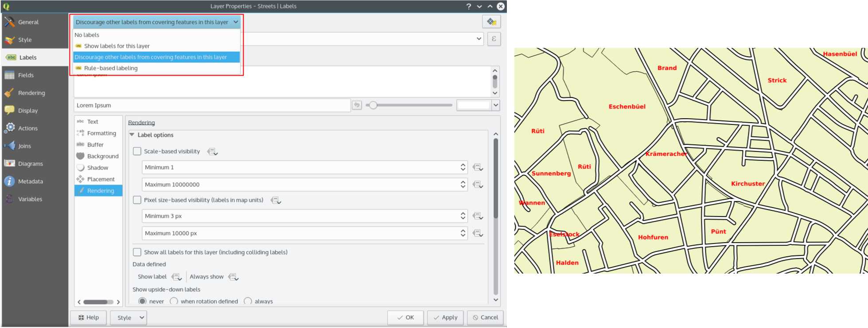Image resolution: width=868 pixels, height=328 pixels.
Task: Check Show all labels for this layer
Action: click(x=137, y=252)
